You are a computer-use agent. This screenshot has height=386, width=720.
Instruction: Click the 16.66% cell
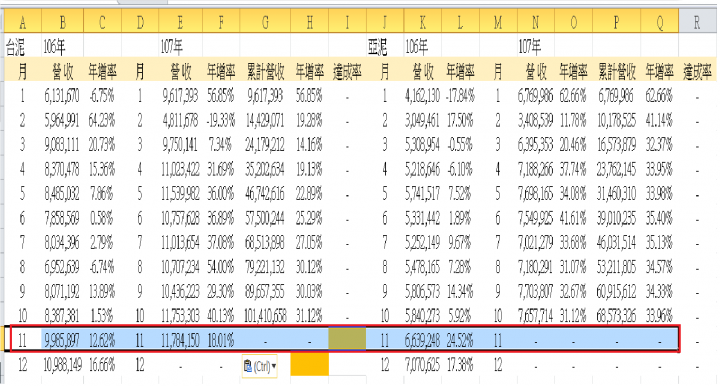click(x=102, y=365)
